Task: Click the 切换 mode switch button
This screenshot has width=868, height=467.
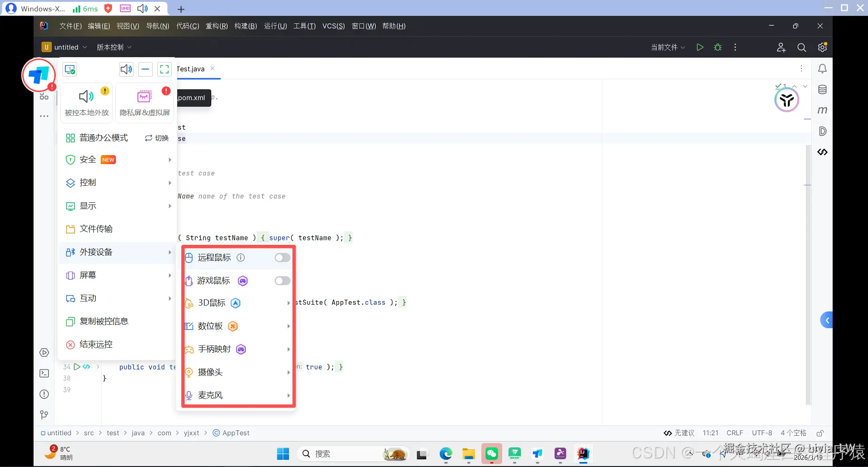Action: [157, 138]
